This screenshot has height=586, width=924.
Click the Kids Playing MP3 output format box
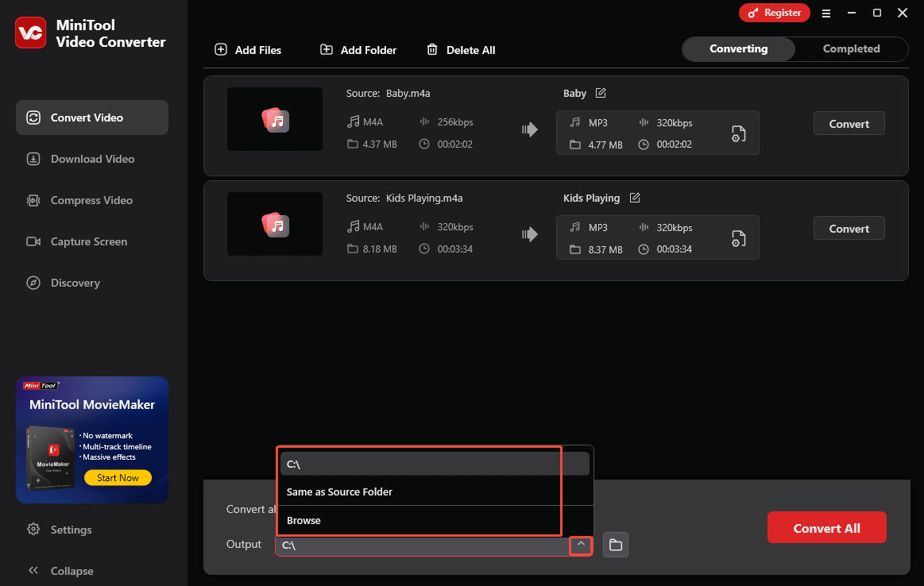(657, 238)
